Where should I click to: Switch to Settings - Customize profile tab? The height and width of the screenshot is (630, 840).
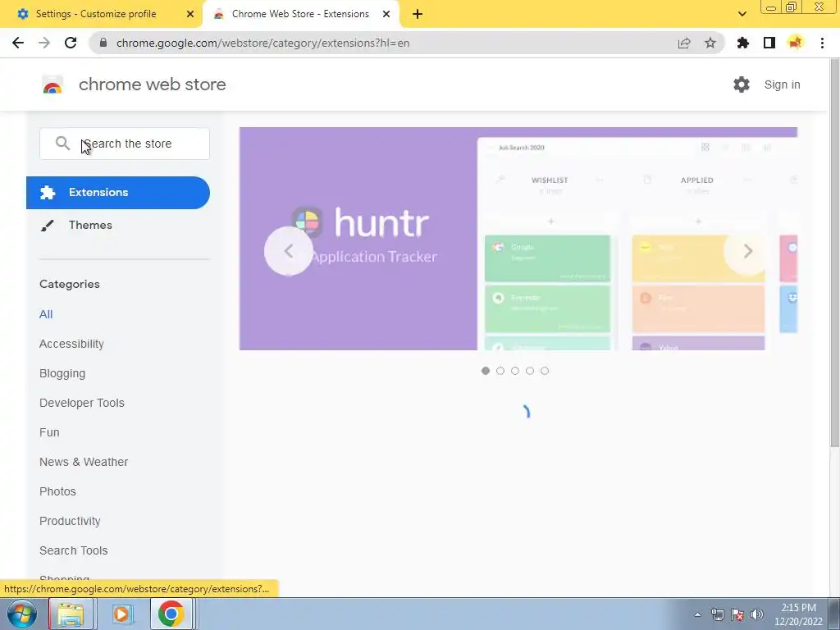(x=101, y=14)
